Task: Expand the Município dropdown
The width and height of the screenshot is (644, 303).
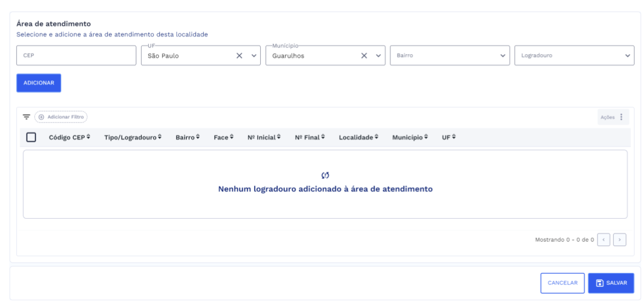Action: (x=377, y=55)
